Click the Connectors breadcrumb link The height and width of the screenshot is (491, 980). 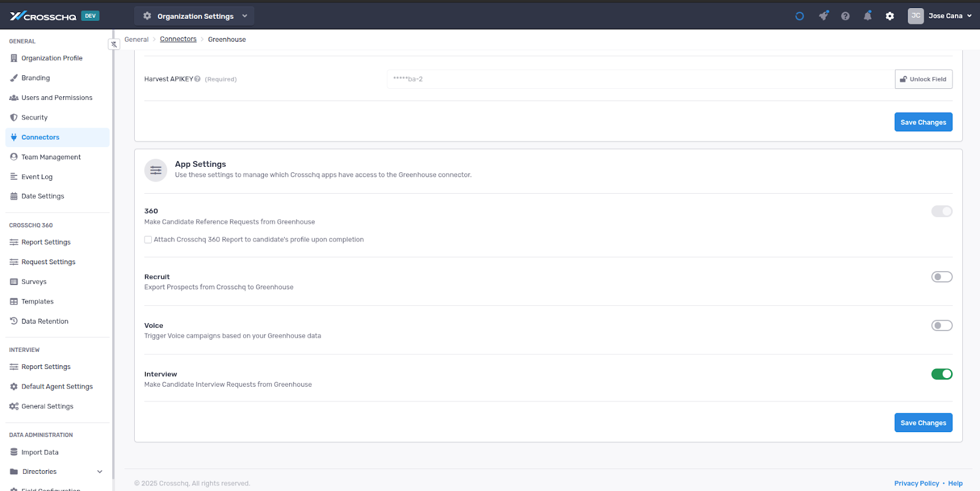[178, 39]
